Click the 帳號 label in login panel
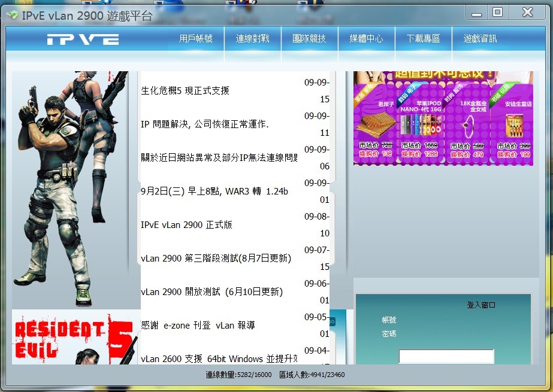Screen dimensions: 553x392 coord(389,320)
